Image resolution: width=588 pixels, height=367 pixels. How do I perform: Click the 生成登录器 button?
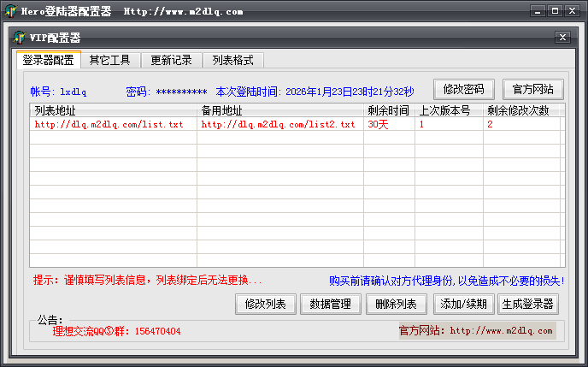pyautogui.click(x=528, y=304)
